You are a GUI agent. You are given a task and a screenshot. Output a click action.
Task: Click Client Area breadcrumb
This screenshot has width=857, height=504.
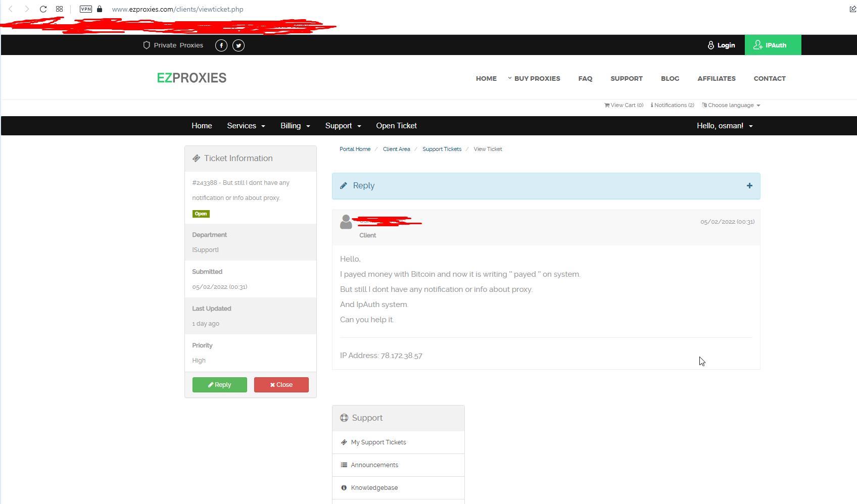397,149
